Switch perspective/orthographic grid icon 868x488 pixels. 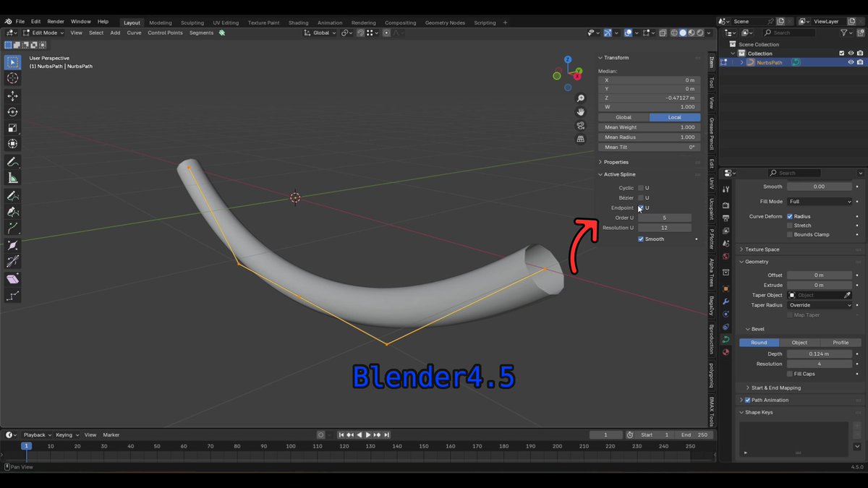click(x=580, y=139)
